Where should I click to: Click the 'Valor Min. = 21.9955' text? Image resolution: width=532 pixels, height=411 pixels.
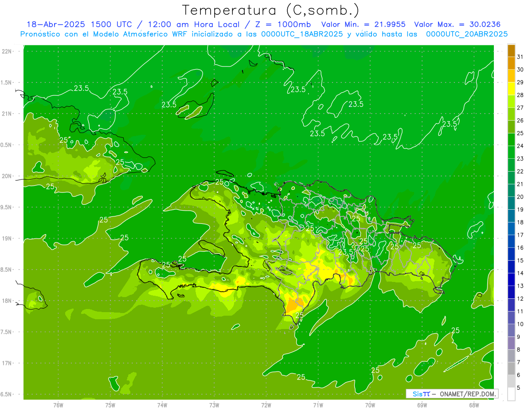[x=363, y=24]
